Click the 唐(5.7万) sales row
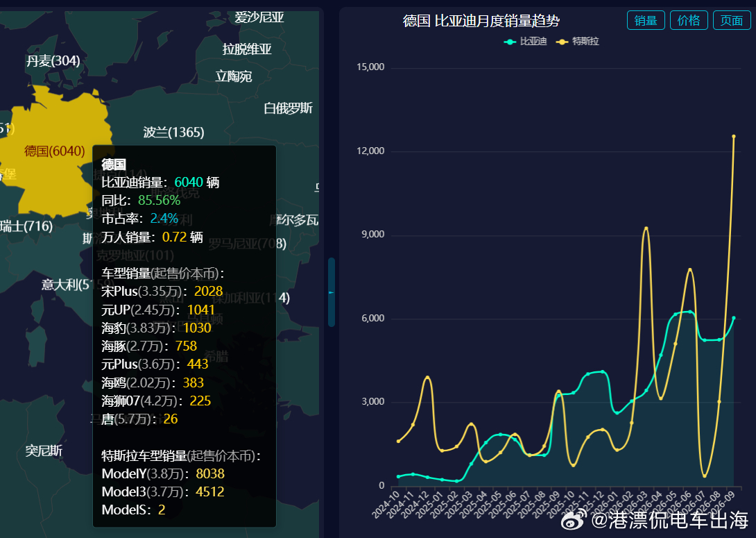The image size is (756, 538). point(139,419)
